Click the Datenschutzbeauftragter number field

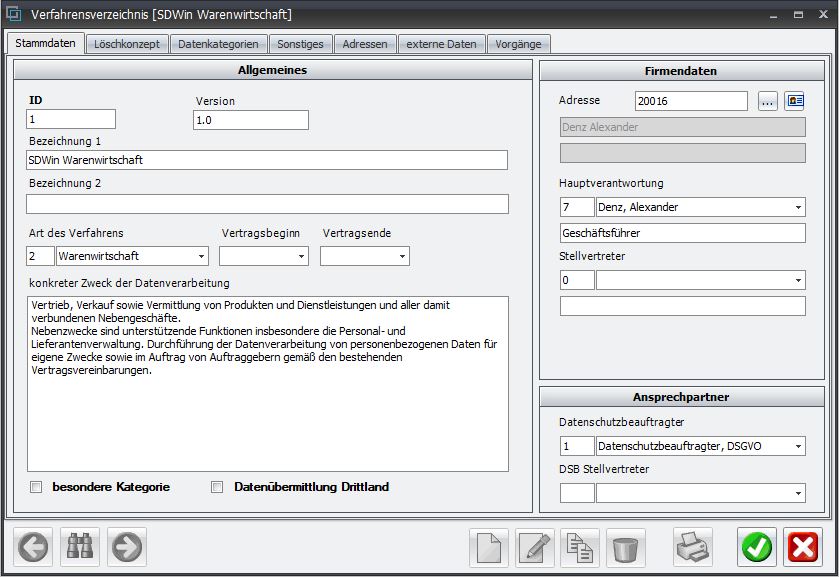coord(577,446)
